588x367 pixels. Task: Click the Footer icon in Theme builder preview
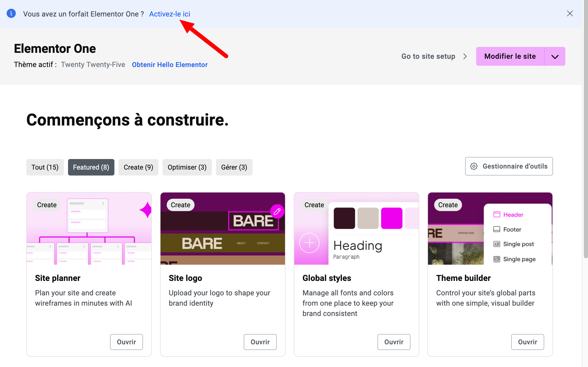[x=497, y=229]
